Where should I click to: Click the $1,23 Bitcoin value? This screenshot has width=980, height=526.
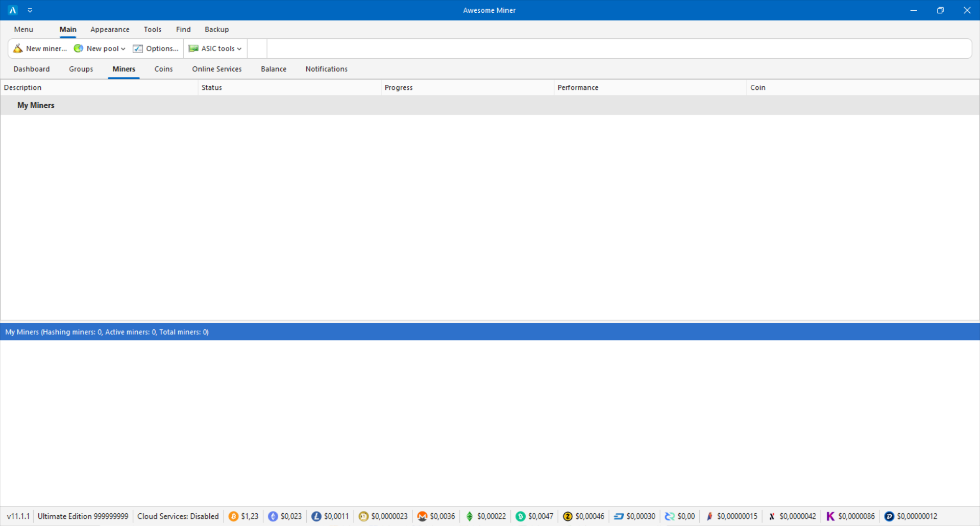250,516
